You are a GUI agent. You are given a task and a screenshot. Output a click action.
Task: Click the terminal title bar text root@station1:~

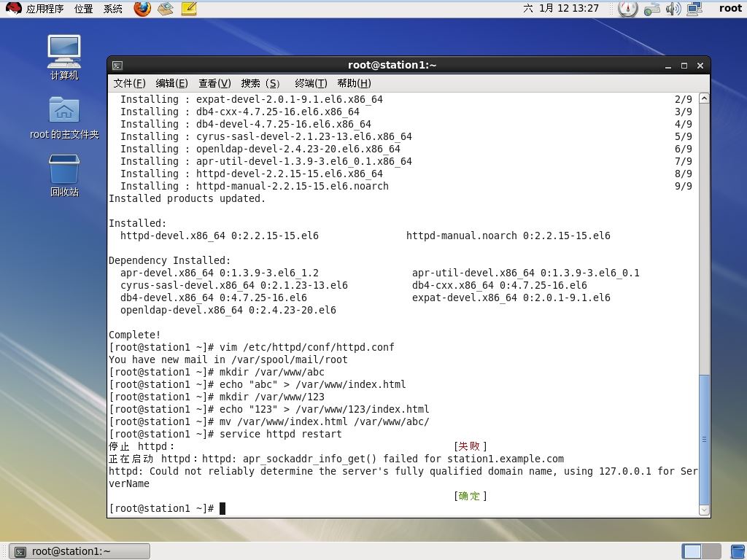click(x=392, y=65)
